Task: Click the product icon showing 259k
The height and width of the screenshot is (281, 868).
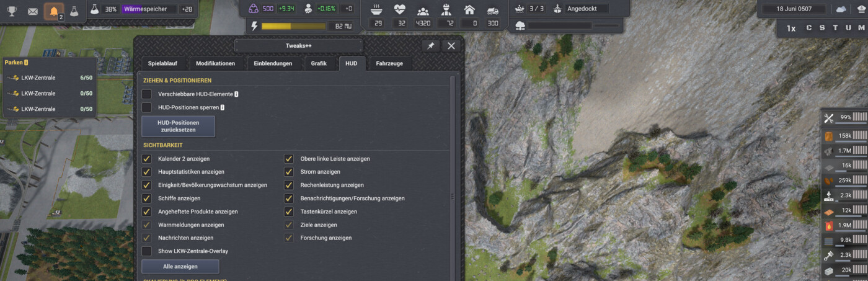Action: point(829,181)
